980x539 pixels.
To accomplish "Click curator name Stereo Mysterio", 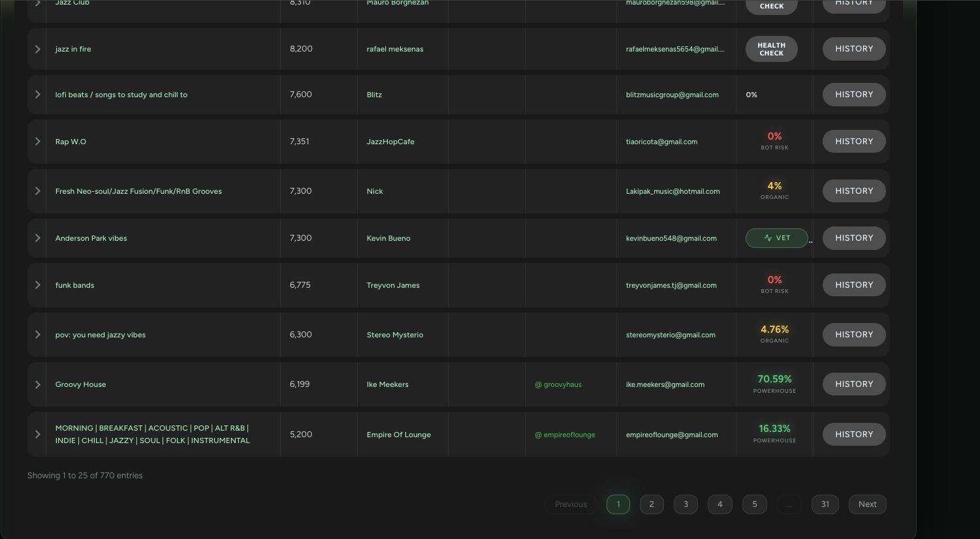I will click(395, 335).
